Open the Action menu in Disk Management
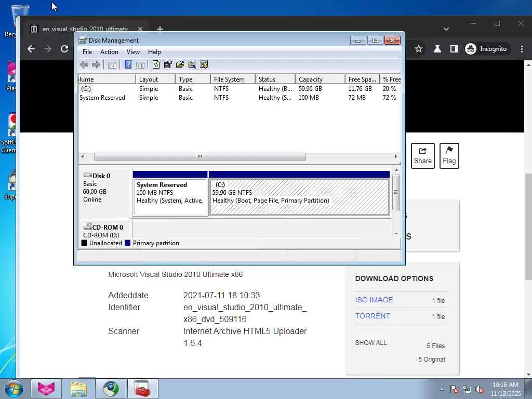532x399 pixels. pyautogui.click(x=109, y=52)
